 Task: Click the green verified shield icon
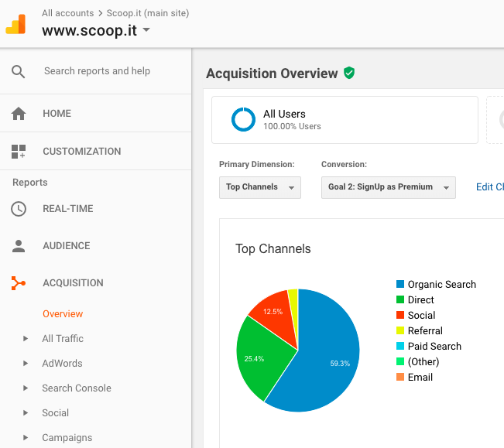tap(348, 73)
